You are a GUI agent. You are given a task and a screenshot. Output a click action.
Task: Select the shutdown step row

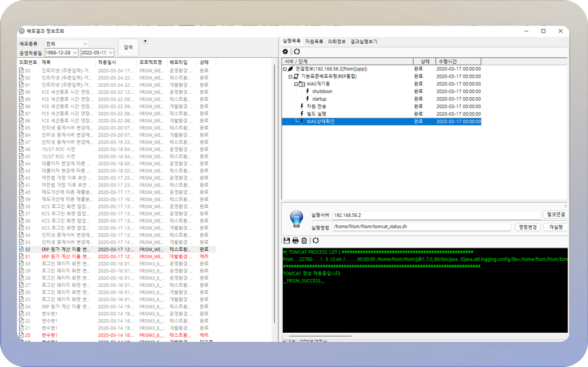click(x=381, y=92)
